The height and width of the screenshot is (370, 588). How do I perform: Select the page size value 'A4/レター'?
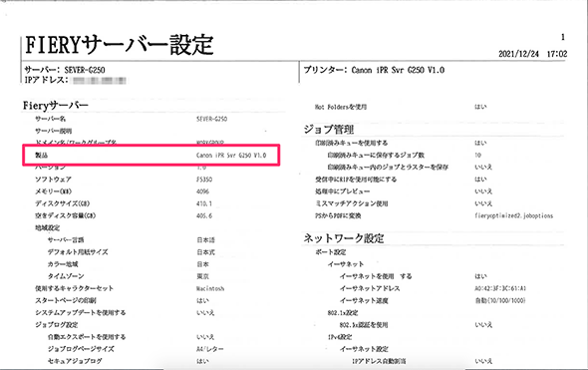coord(210,349)
